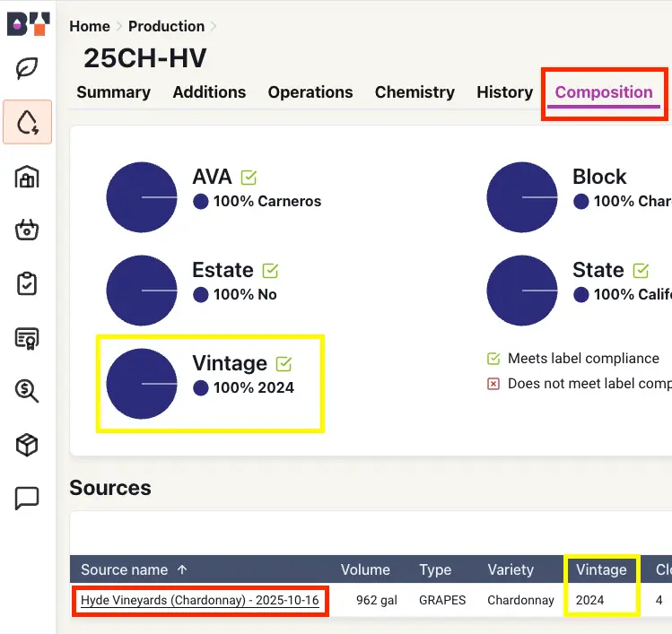Open the chat bubble sidebar icon

coord(27,498)
